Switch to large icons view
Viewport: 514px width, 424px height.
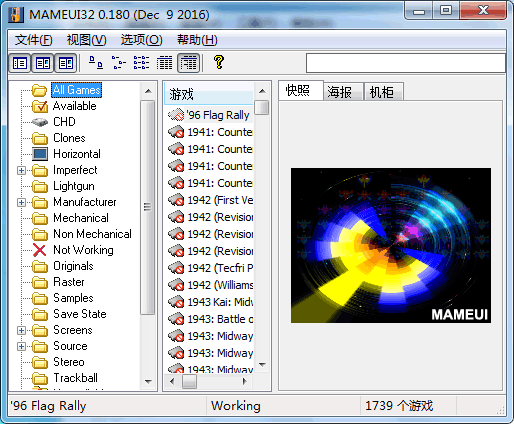[96, 63]
